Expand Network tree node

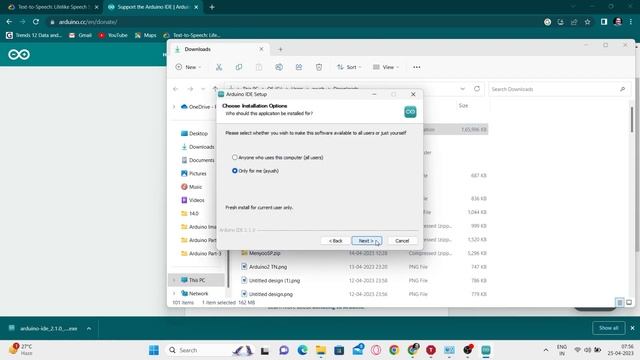(174, 294)
